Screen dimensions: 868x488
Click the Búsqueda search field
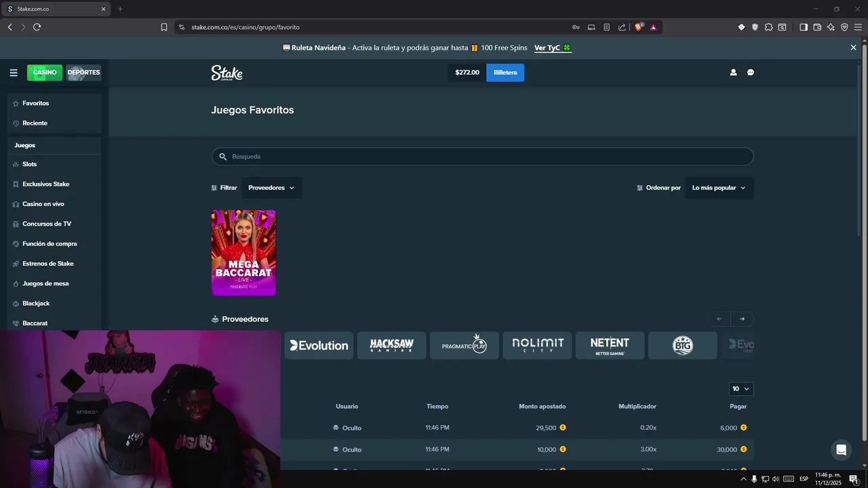pos(482,157)
